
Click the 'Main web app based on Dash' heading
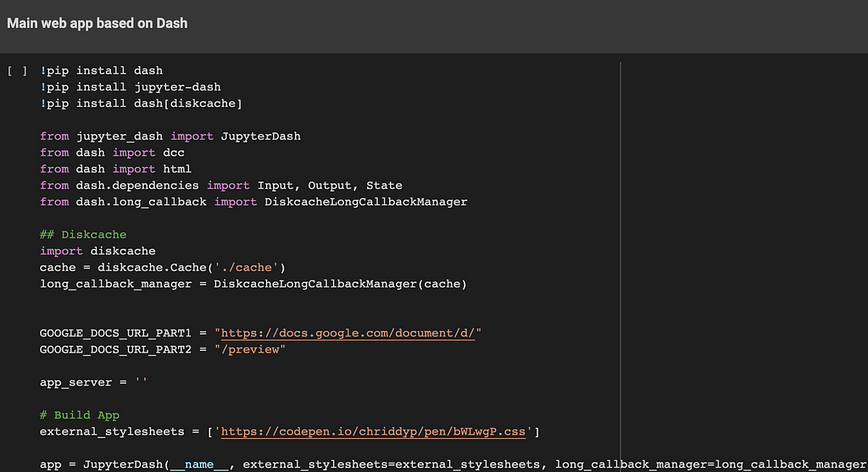pyautogui.click(x=97, y=23)
